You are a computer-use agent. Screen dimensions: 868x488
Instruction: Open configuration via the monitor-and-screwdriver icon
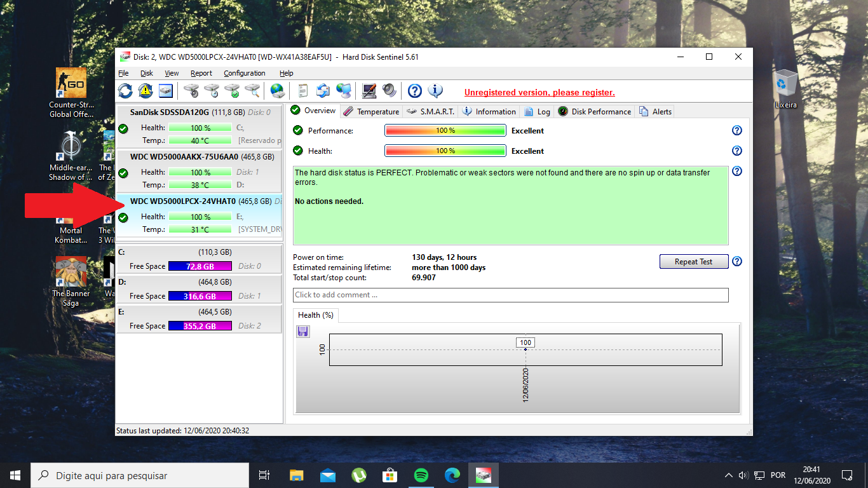[x=369, y=91]
